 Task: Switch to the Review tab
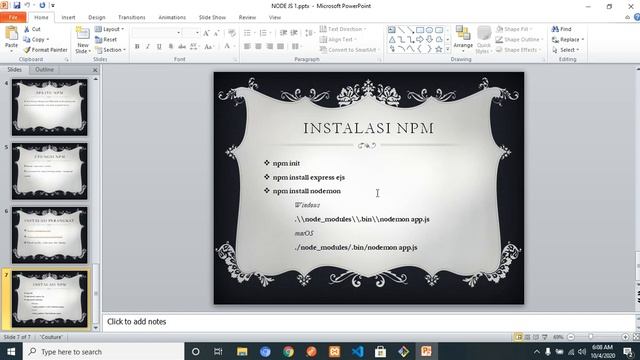[x=247, y=18]
